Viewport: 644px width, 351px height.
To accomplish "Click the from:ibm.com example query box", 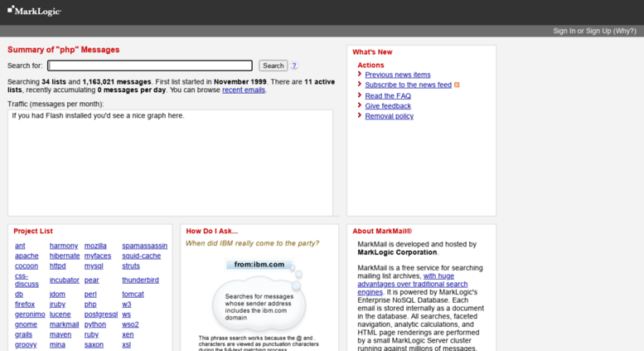I will [x=259, y=264].
